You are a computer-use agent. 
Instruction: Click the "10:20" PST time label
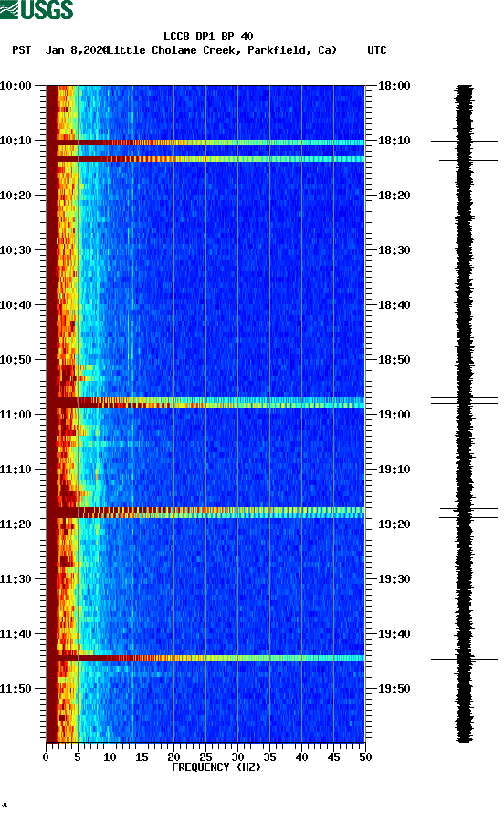point(16,195)
